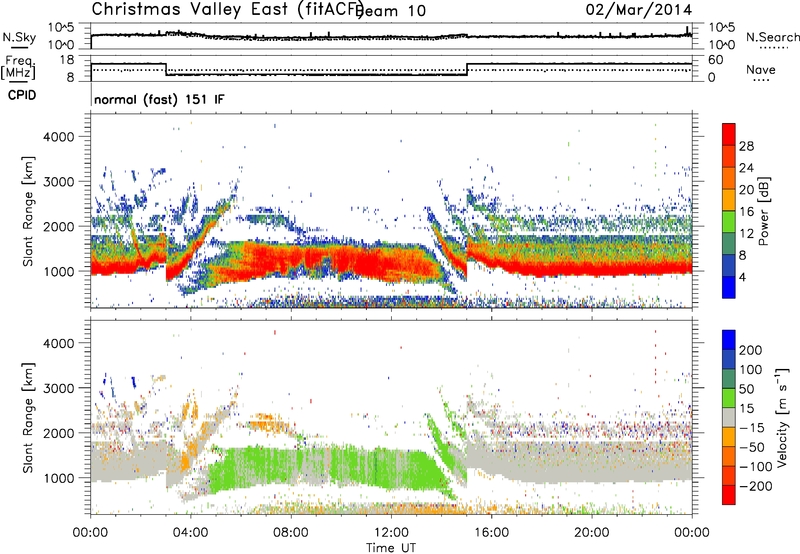The height and width of the screenshot is (554, 800).
Task: Click the "normal (fast) 151 IF" text
Action: [159, 99]
